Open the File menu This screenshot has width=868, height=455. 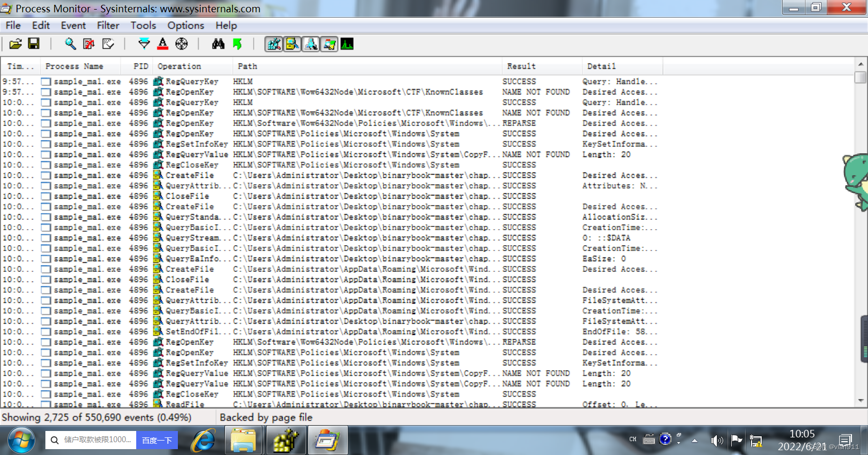click(13, 25)
